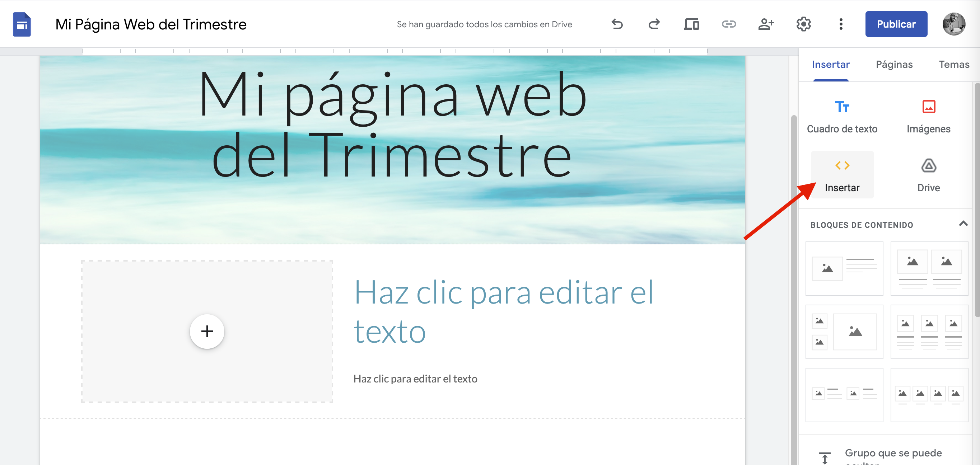Switch to the Temas tab

(954, 64)
